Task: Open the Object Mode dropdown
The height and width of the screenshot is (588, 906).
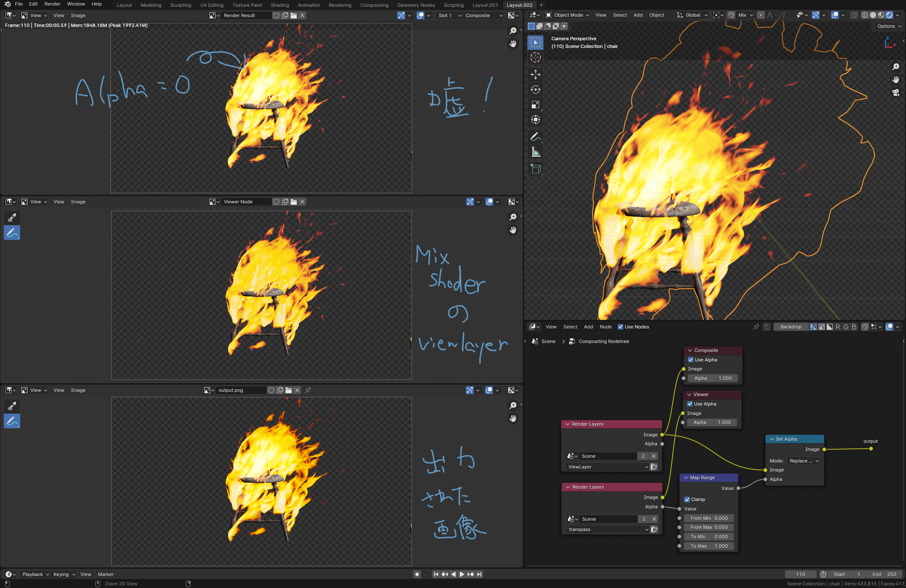Action: point(568,15)
